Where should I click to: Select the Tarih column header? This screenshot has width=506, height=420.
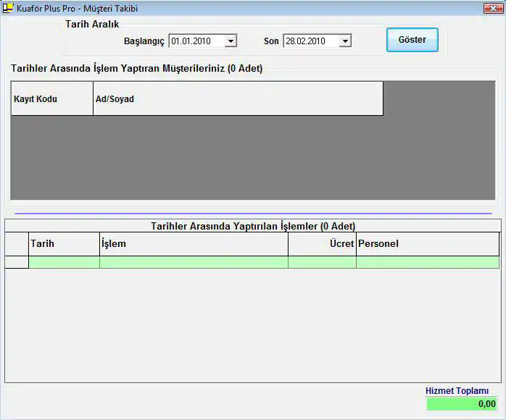coord(64,244)
